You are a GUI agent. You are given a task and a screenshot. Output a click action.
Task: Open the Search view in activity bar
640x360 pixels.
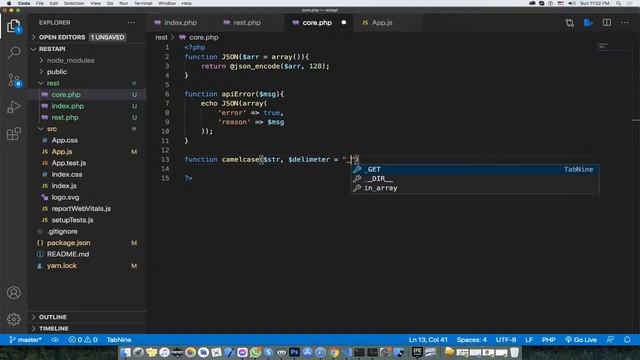click(x=14, y=53)
